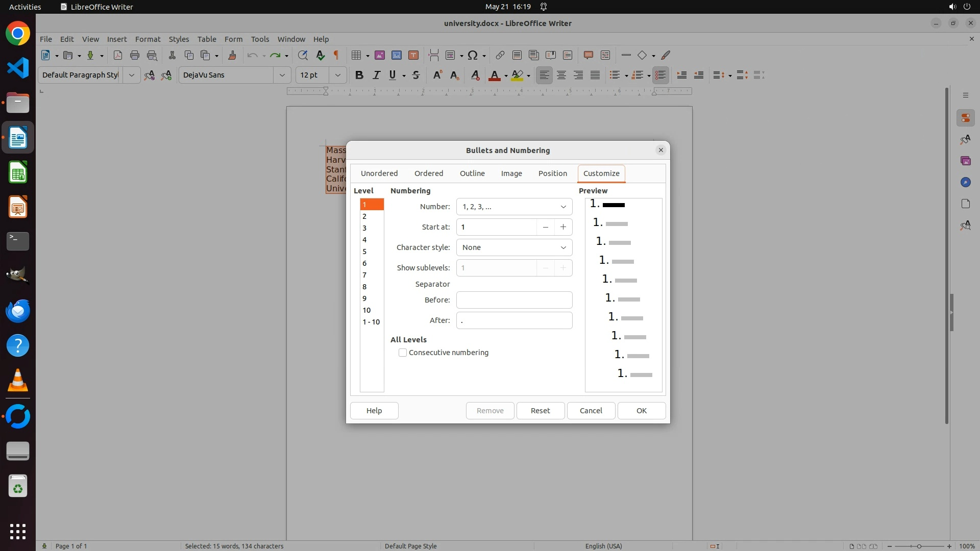
Task: Switch to the Position tab
Action: pyautogui.click(x=552, y=173)
